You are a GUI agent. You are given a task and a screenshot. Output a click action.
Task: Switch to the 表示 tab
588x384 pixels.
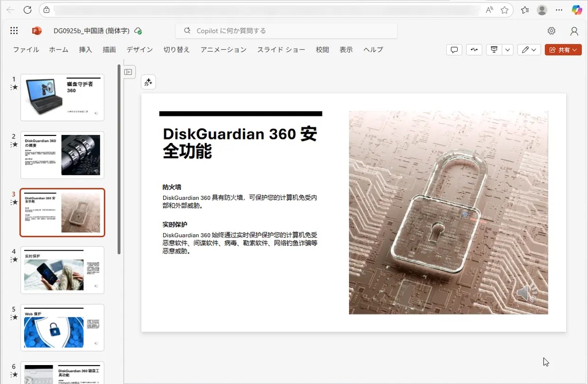346,49
